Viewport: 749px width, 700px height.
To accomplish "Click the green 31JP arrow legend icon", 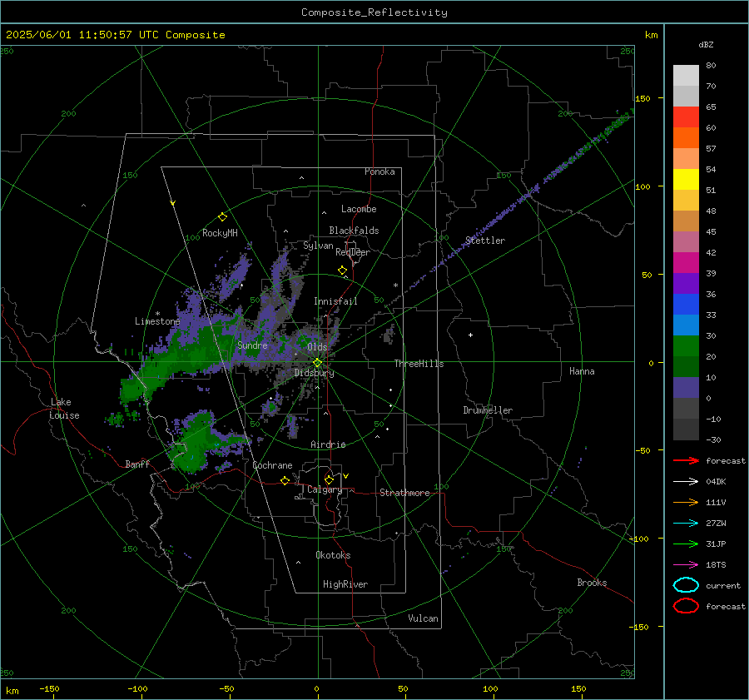I will coord(686,544).
